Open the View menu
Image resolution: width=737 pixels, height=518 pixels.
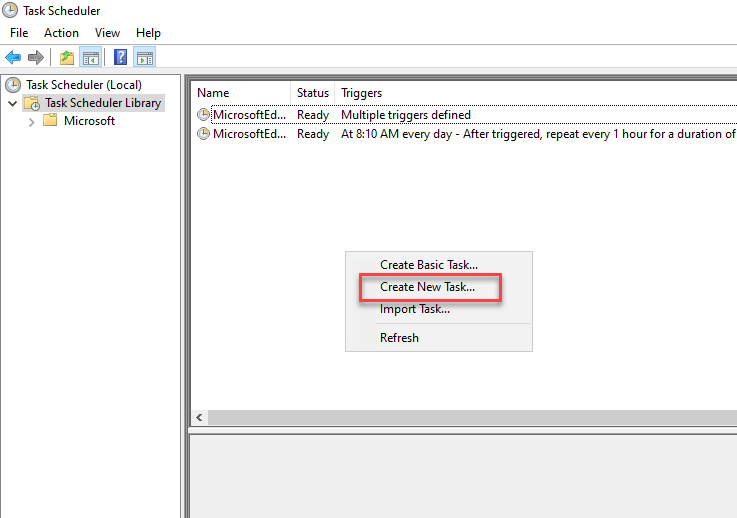107,33
